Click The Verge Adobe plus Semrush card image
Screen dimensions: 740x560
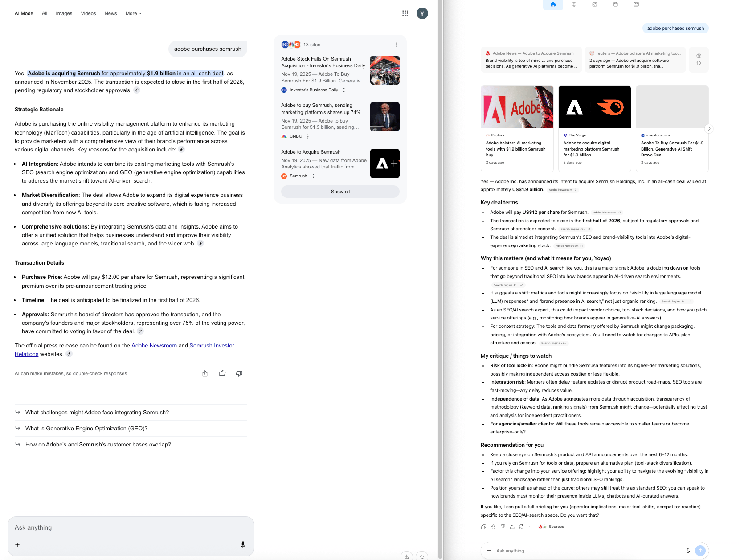tap(595, 107)
